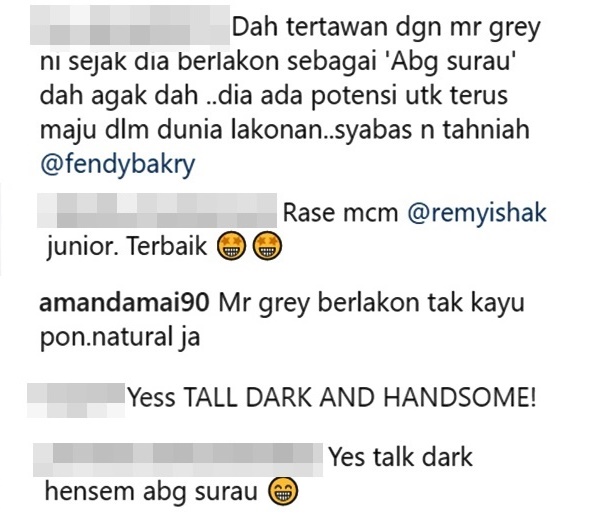Image resolution: width=590 pixels, height=514 pixels.
Task: Click the quoted 'Abg surau' text
Action: (451, 62)
